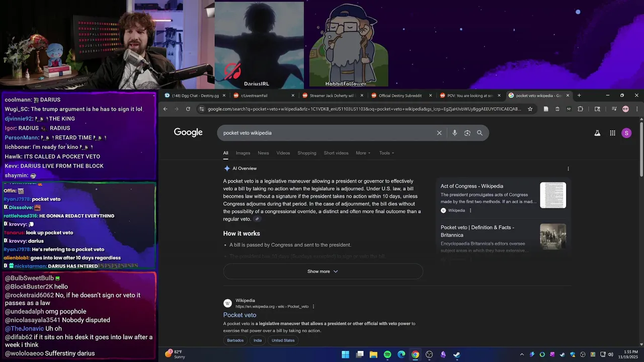
Task: Clear the Google search box with the X
Action: tap(439, 133)
